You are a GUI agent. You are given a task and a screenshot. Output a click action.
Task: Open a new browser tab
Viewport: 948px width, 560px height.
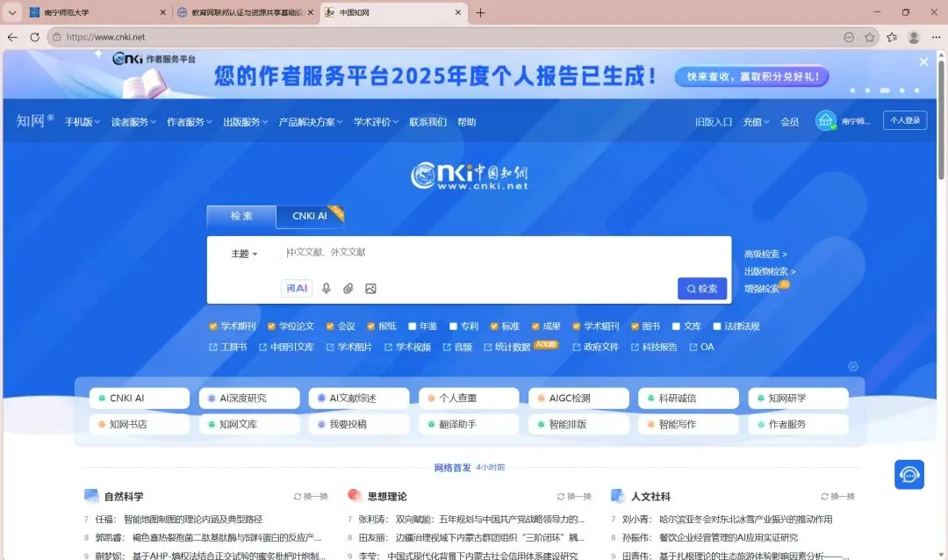(480, 12)
